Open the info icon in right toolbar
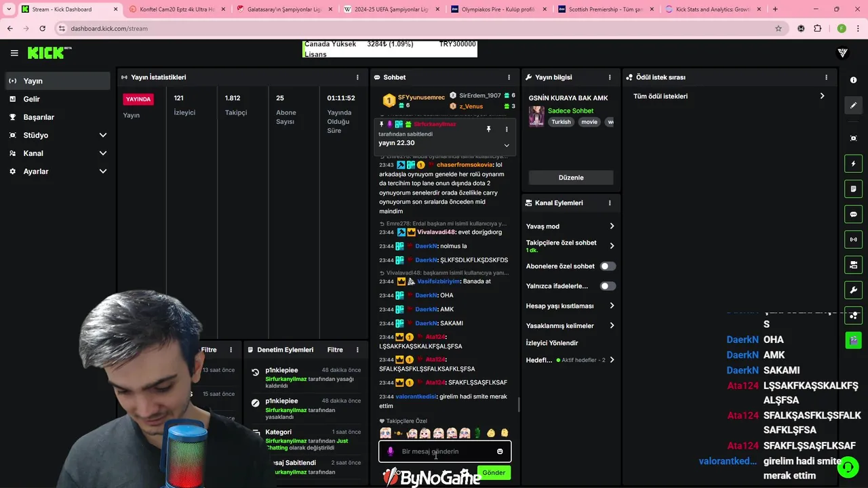 coord(853,80)
